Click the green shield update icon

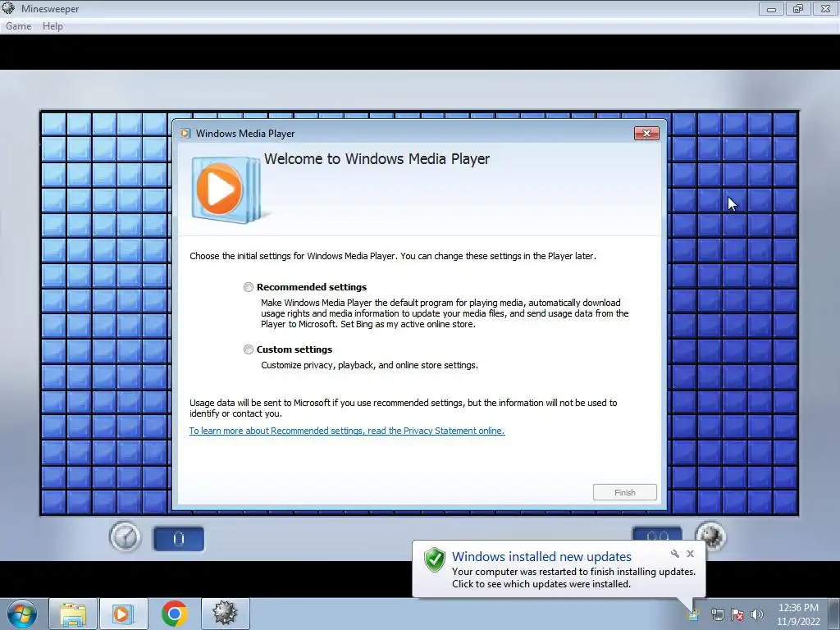[x=435, y=559]
